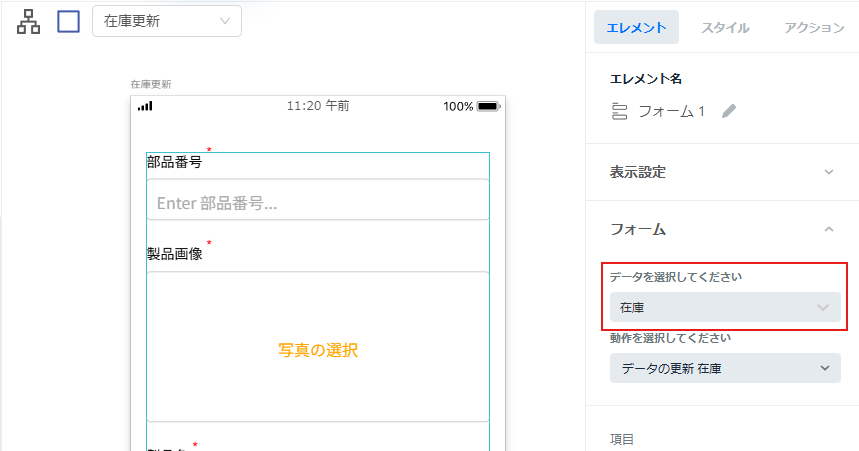Click the 11:20 午前 time in the preview

pos(318,106)
